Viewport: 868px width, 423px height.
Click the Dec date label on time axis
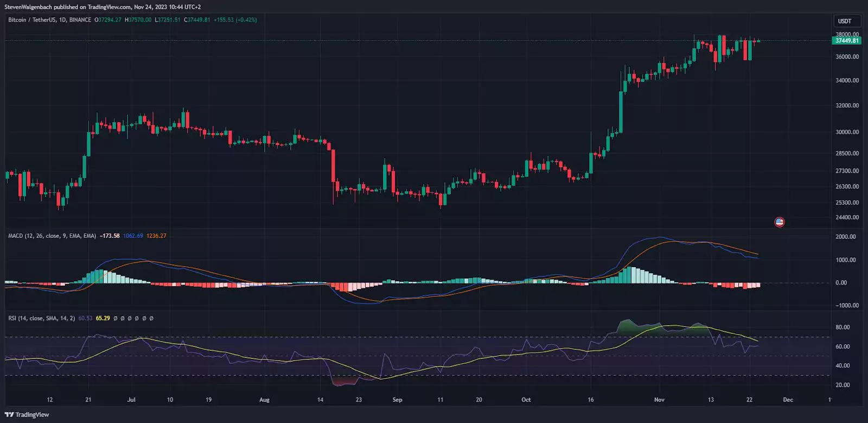pos(788,400)
